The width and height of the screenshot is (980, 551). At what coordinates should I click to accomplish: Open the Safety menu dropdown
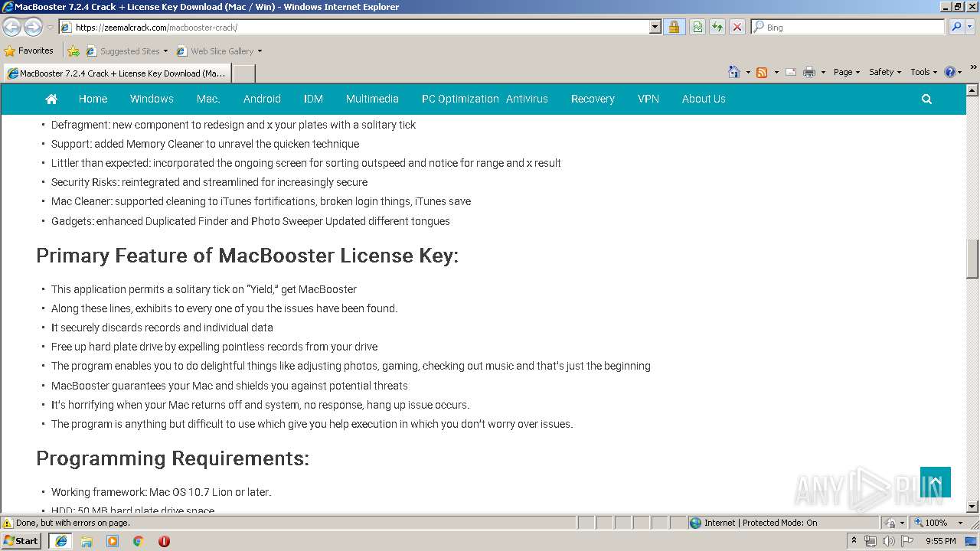(884, 72)
